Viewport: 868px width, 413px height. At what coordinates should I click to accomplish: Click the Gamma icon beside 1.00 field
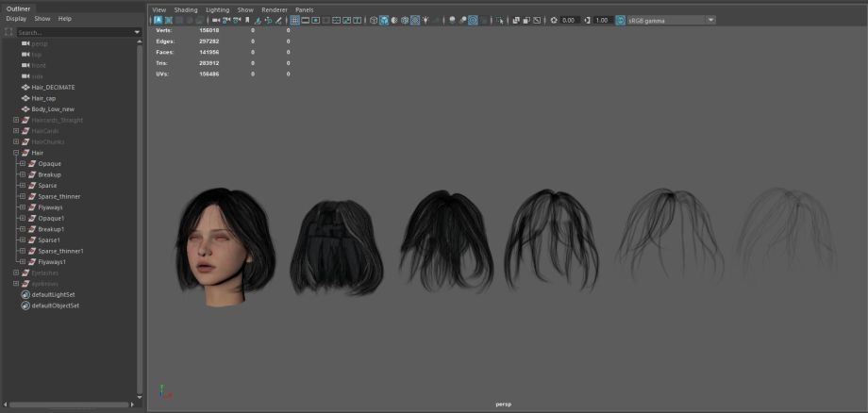click(x=587, y=20)
